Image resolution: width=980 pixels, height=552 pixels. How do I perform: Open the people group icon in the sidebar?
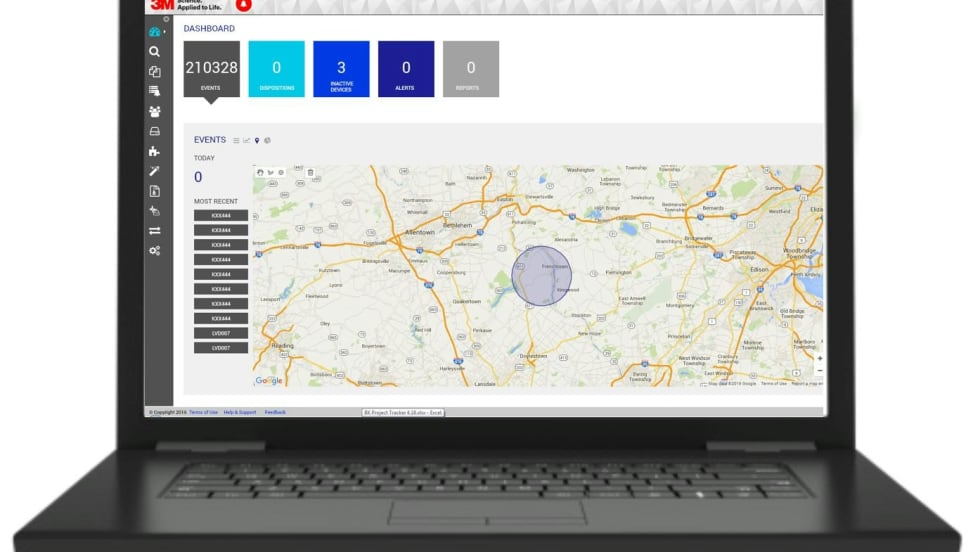click(x=154, y=111)
